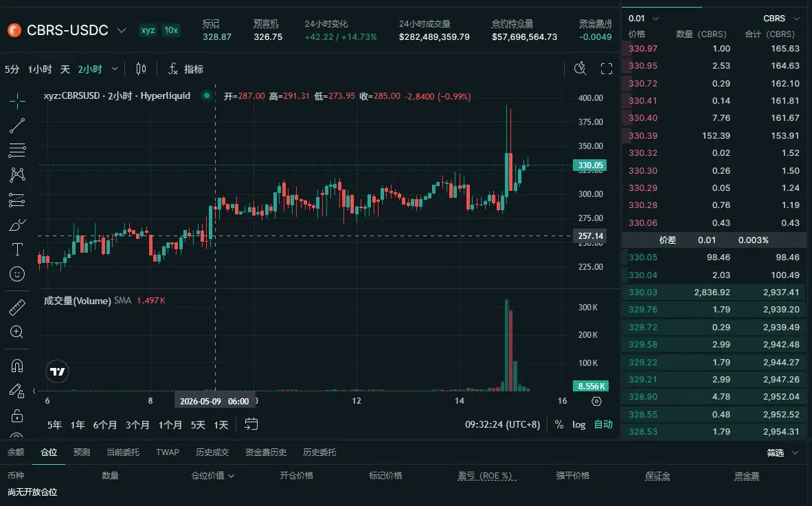Expand the CBRS-USDC pair selector
812x506 pixels.
coord(122,30)
